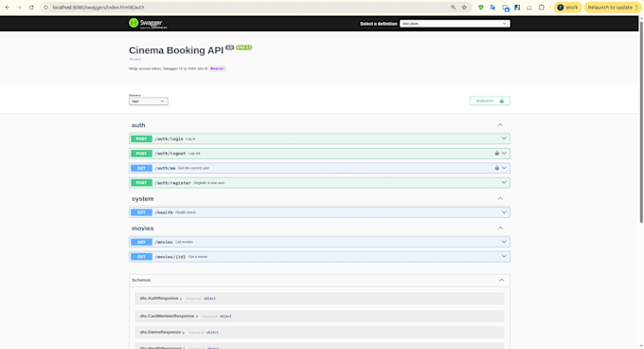Screen dimensions: 644x349
Task: Open the green shield extension
Action: pyautogui.click(x=480, y=8)
